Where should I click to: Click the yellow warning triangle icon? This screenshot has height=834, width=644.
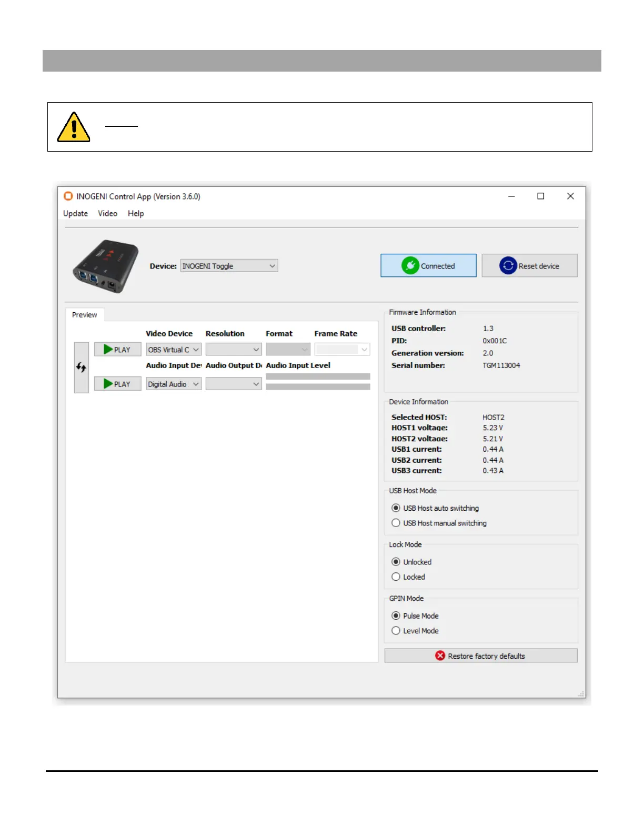pyautogui.click(x=74, y=127)
